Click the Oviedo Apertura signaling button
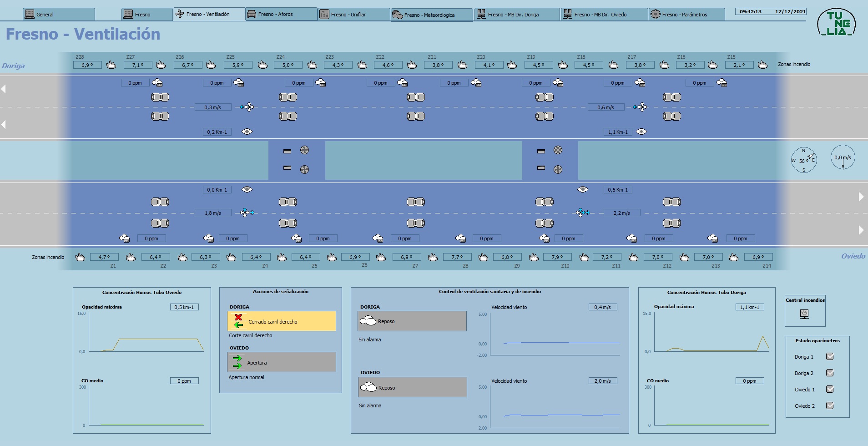Image resolution: width=868 pixels, height=446 pixels. (x=282, y=362)
